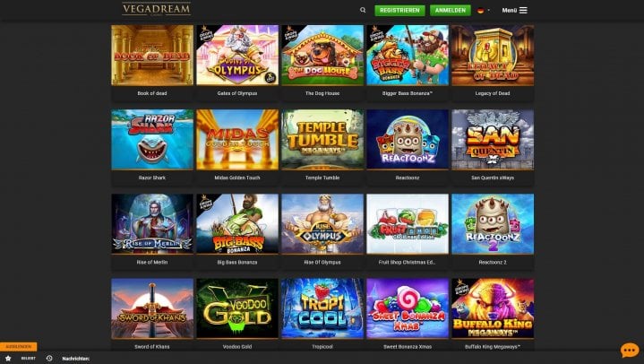Expand the language dropdown arrow
Image resolution: width=644 pixels, height=364 pixels.
(x=489, y=10)
